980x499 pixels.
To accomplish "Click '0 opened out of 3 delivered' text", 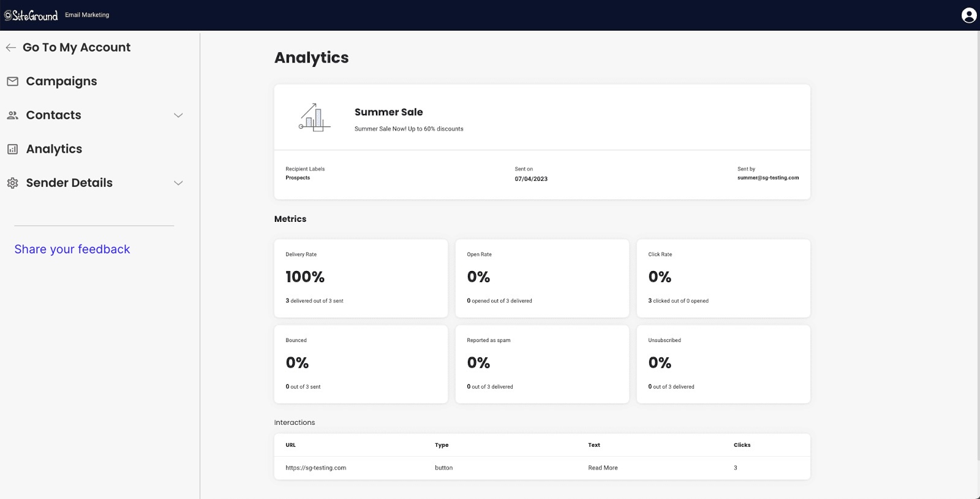I will (499, 301).
